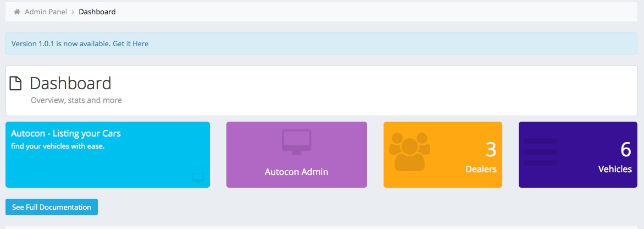This screenshot has width=644, height=229.
Task: Click the list lines icon on Vehicles tile
Action: [541, 152]
